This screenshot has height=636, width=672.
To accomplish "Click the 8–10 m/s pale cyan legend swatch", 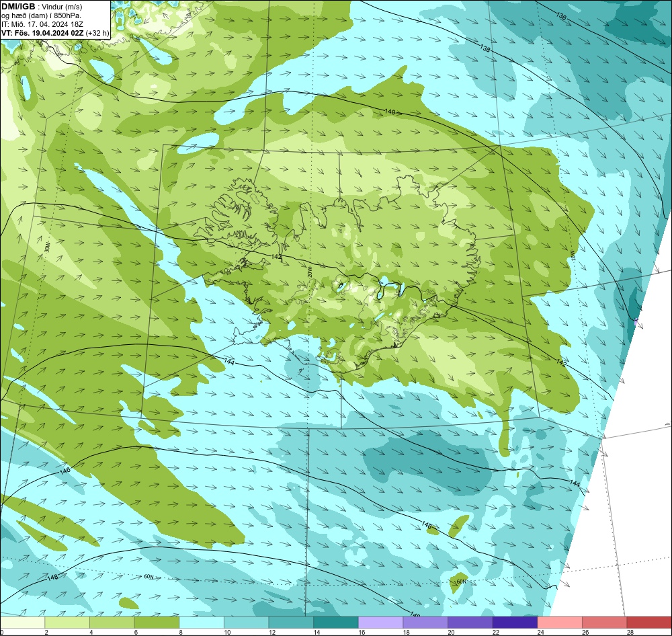I will 202,623.
